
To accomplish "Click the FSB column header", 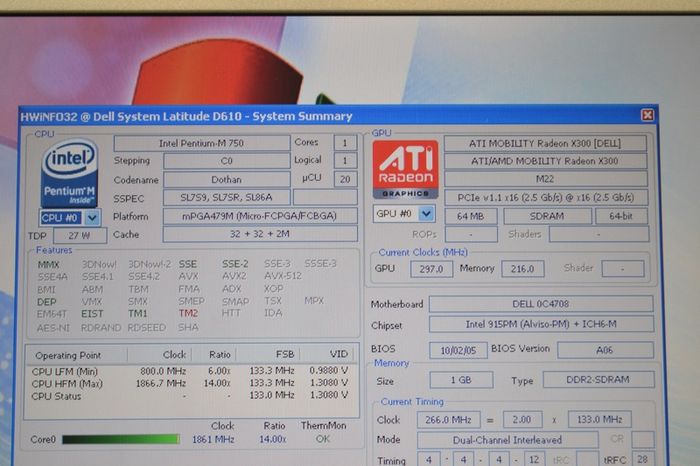I will coord(268,354).
